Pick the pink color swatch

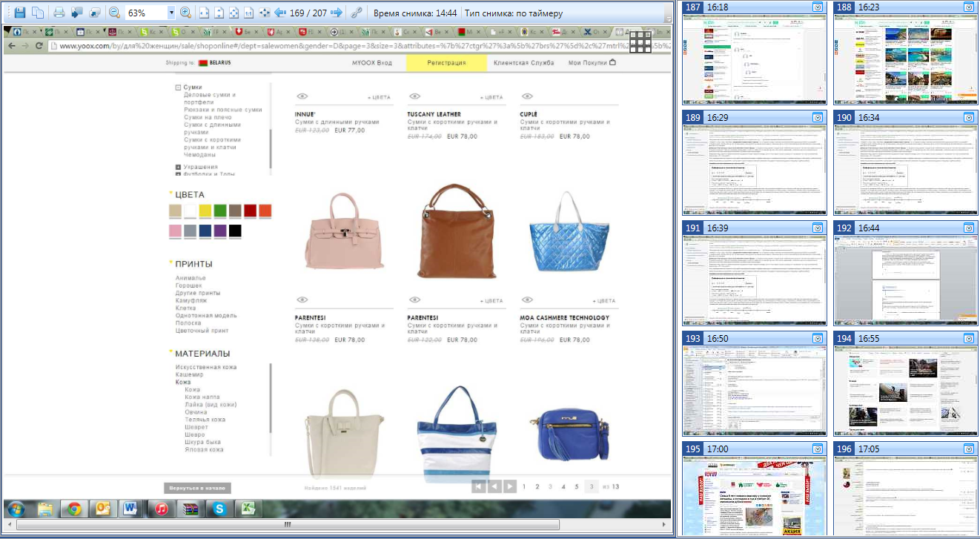(x=175, y=231)
